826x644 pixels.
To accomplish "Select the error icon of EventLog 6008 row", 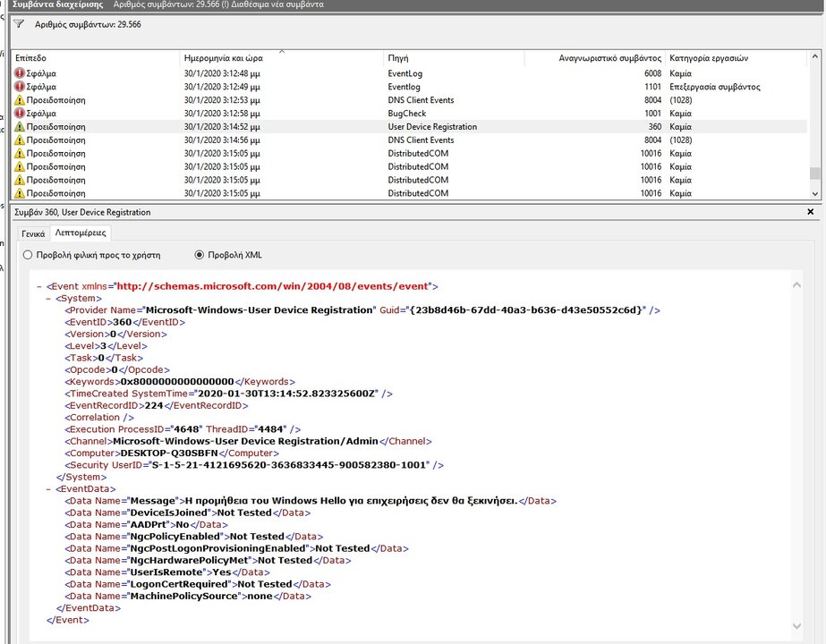I will [19, 73].
